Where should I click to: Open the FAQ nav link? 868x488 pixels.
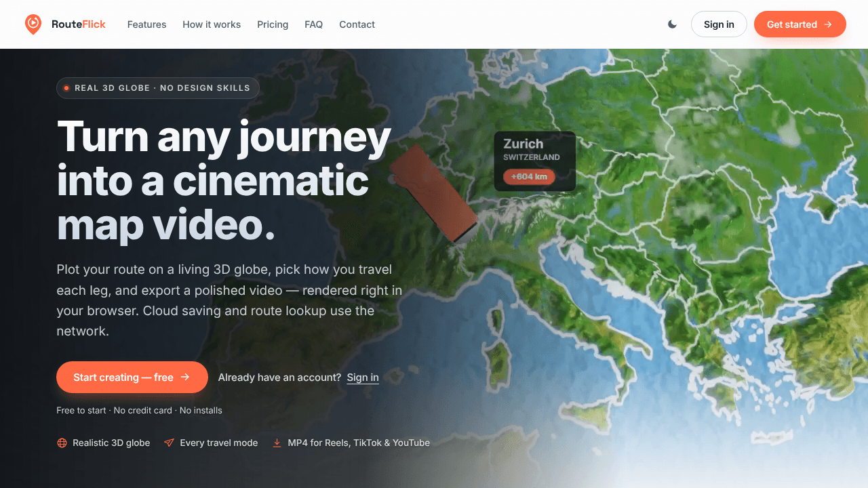pos(313,24)
